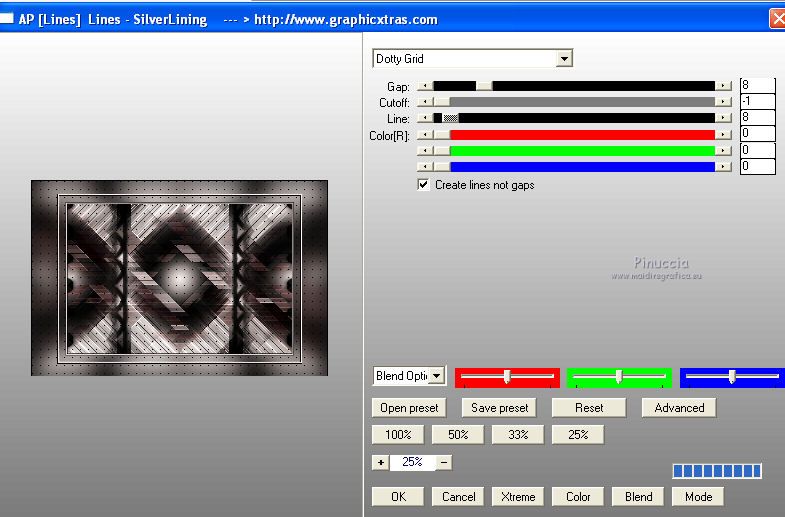The image size is (785, 517).
Task: Click the 25% zoom preset button
Action: click(x=578, y=434)
